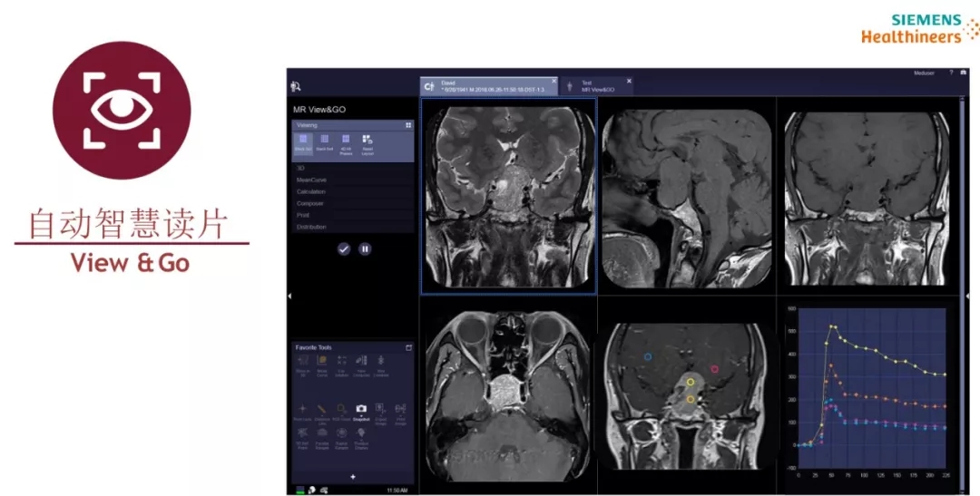Close the Test patient tab
The image size is (980, 496).
629,82
